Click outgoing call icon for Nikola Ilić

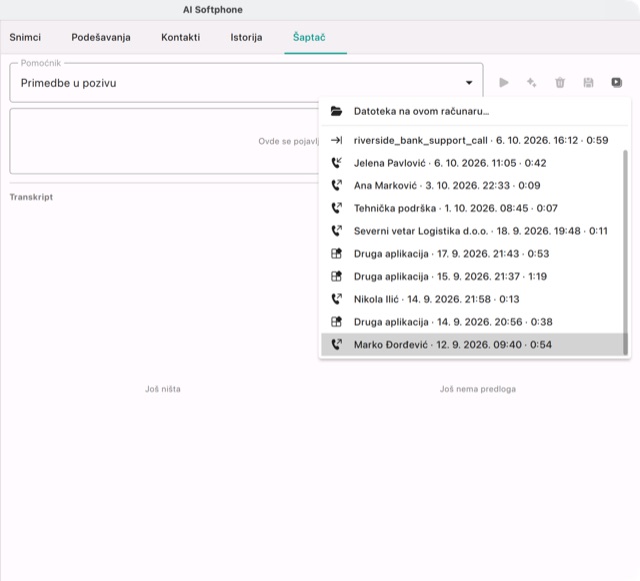[x=336, y=299]
